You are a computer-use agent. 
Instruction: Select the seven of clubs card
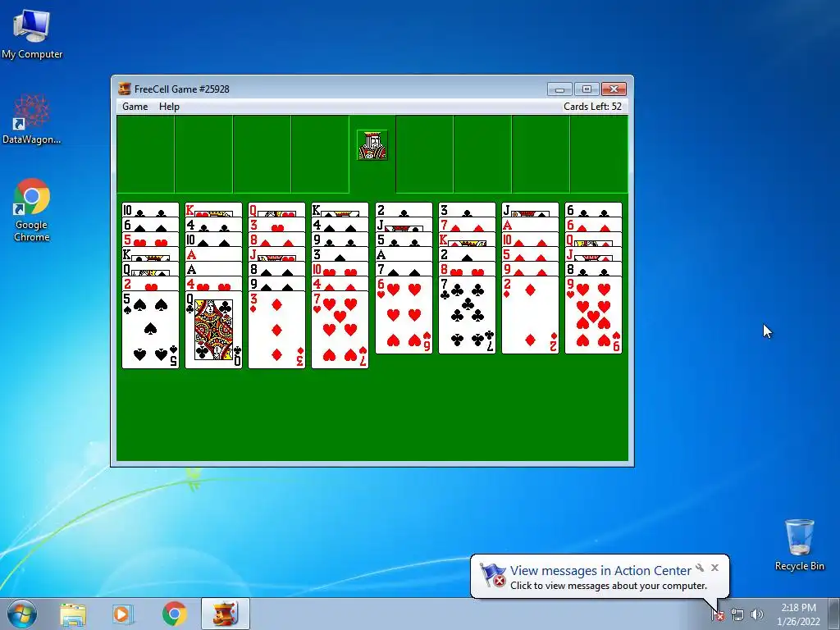(467, 315)
